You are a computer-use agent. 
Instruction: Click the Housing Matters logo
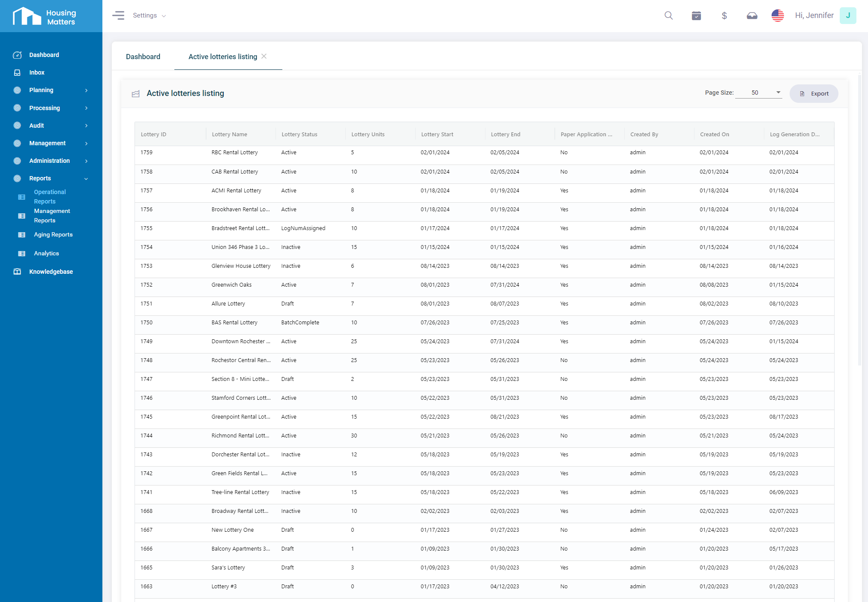45,16
